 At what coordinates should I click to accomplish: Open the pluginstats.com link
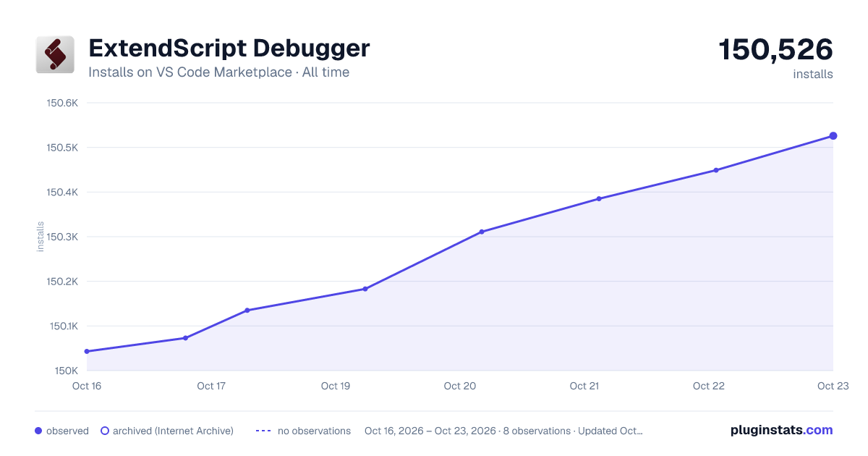click(782, 430)
